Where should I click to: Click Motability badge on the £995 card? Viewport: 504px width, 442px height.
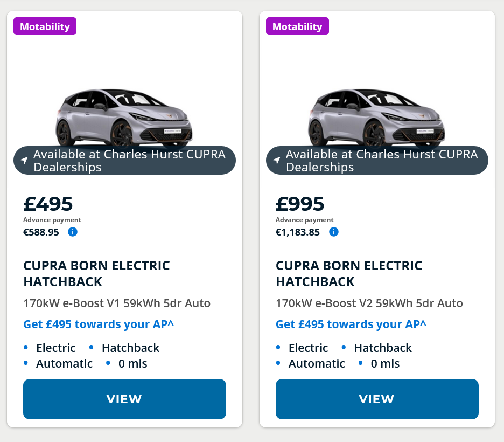coord(297,26)
